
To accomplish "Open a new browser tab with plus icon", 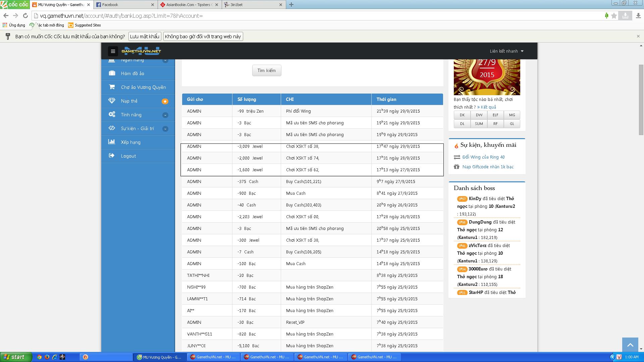I will (291, 5).
